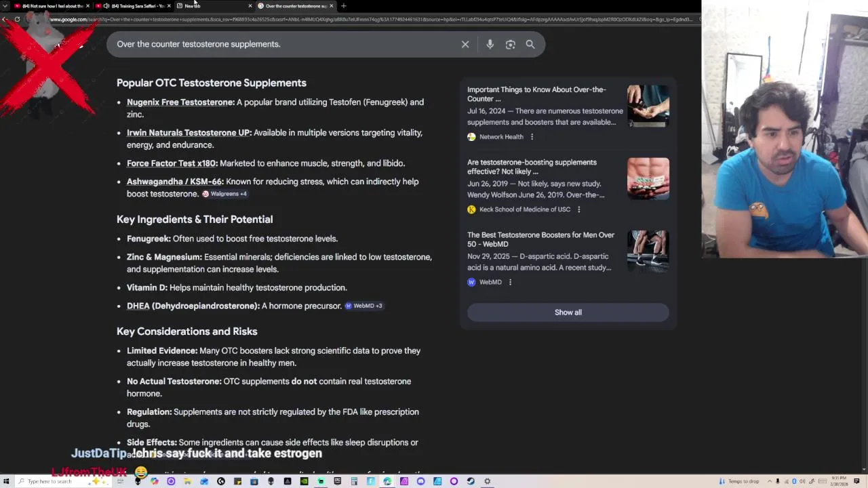Click 'Popular OTC Testosterone Supplements' heading
This screenshot has width=868, height=488.
pos(212,83)
